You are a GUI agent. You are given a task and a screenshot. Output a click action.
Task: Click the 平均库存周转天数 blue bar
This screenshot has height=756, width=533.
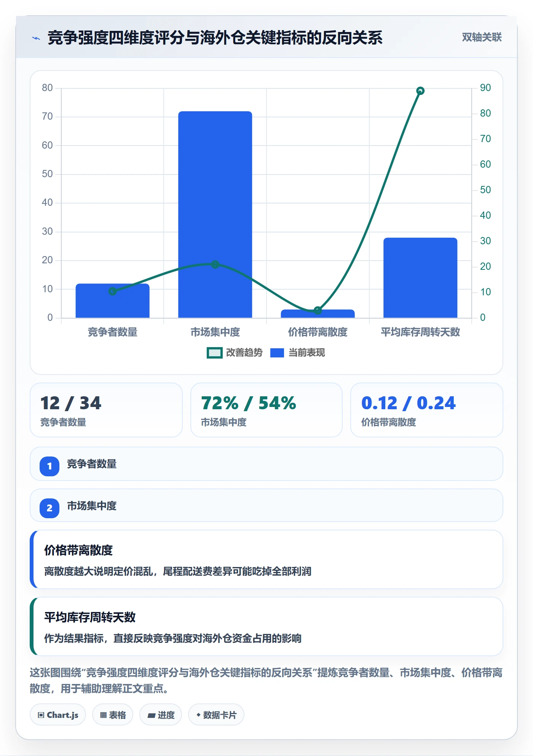click(420, 278)
